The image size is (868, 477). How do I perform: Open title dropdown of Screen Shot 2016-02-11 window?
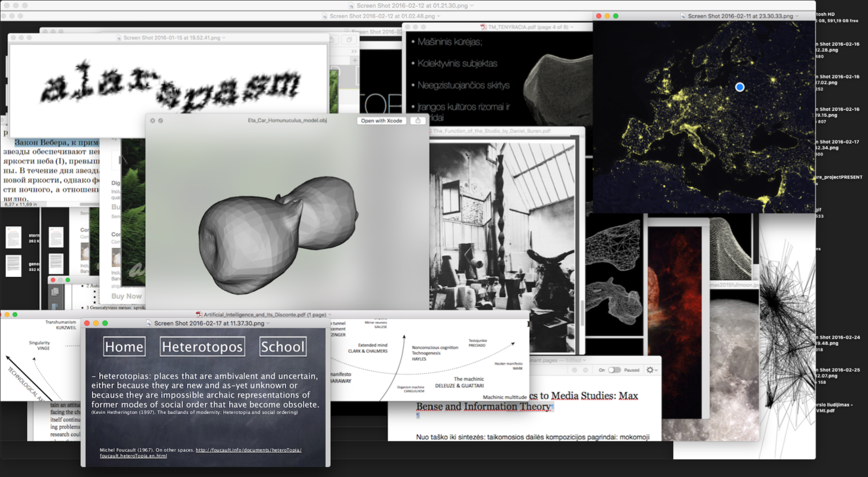point(797,16)
